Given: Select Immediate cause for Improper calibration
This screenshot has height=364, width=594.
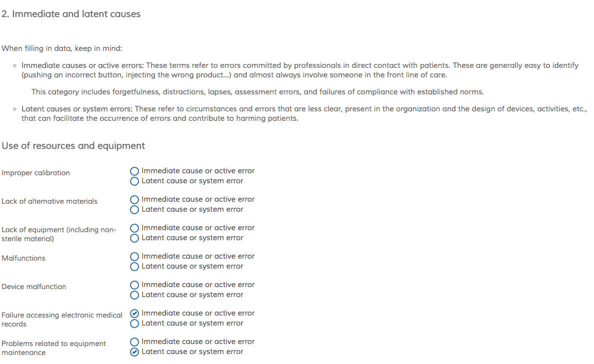Looking at the screenshot, I should click(134, 171).
